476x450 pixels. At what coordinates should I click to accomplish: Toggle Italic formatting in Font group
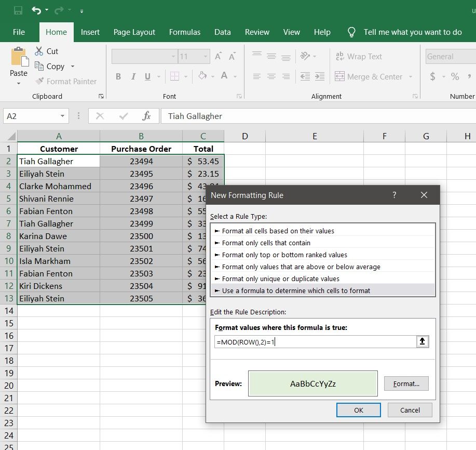click(133, 76)
